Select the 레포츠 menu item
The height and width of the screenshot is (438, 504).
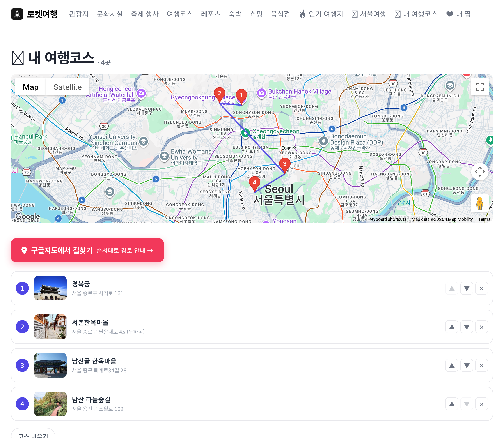pos(211,14)
